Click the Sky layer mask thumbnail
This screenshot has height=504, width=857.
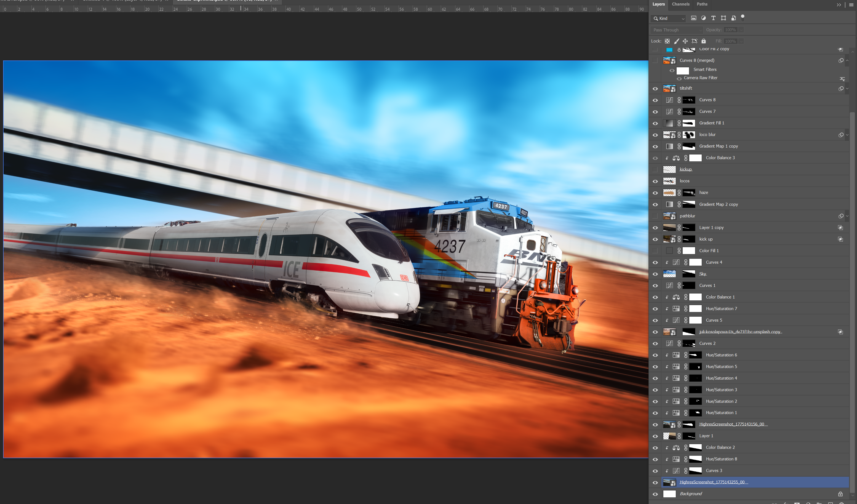coord(689,274)
